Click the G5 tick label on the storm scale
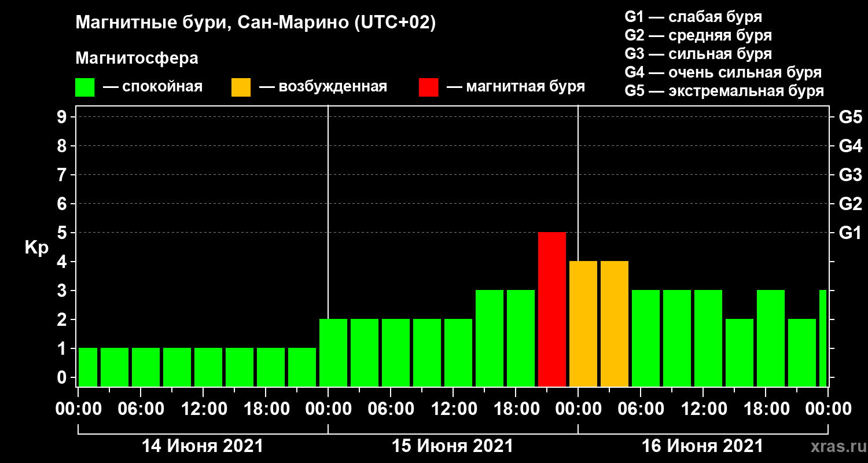 tap(850, 117)
